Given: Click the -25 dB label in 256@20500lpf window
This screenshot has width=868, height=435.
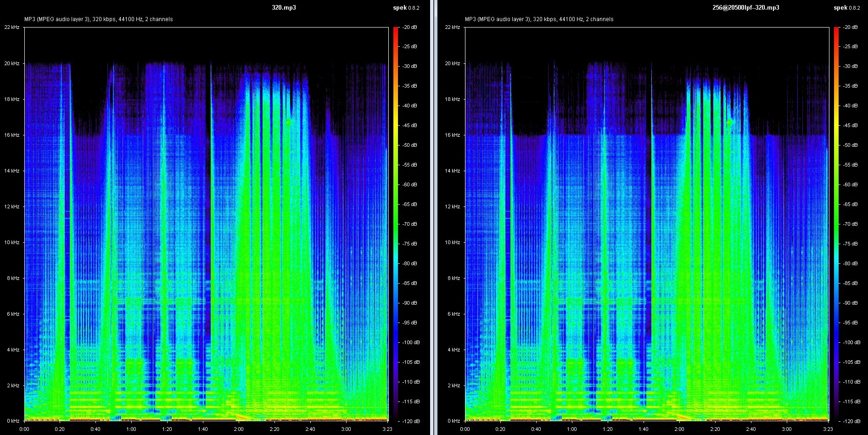Looking at the screenshot, I should coord(850,46).
